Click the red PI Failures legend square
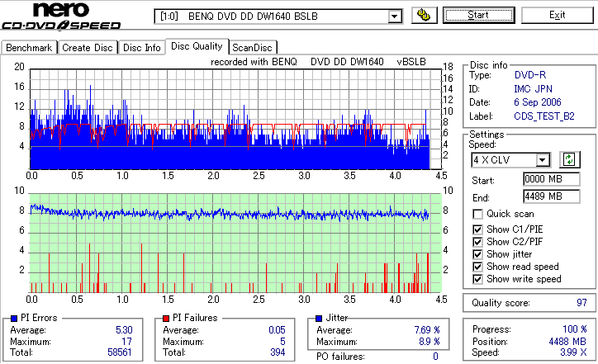This screenshot has height=364, width=598. (x=166, y=319)
